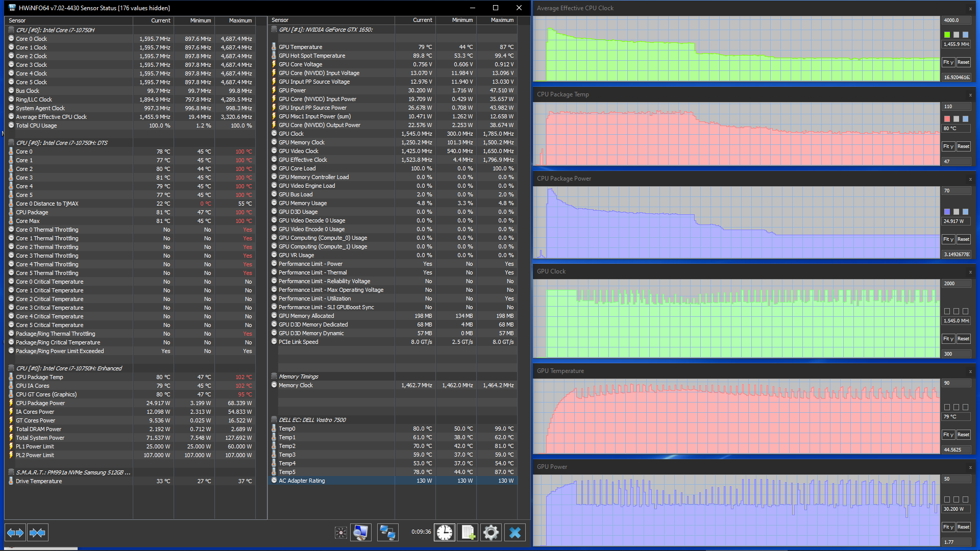Click the blue X close sensors icon
Viewport: 980px width, 551px height.
[515, 533]
